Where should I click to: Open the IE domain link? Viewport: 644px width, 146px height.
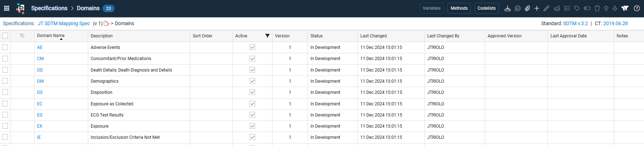(39, 137)
